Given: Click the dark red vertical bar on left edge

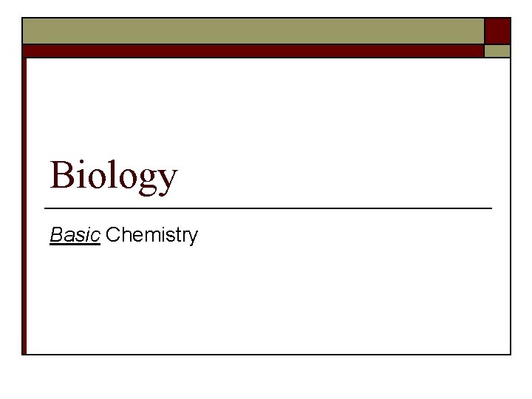Looking at the screenshot, I should (x=24, y=207).
